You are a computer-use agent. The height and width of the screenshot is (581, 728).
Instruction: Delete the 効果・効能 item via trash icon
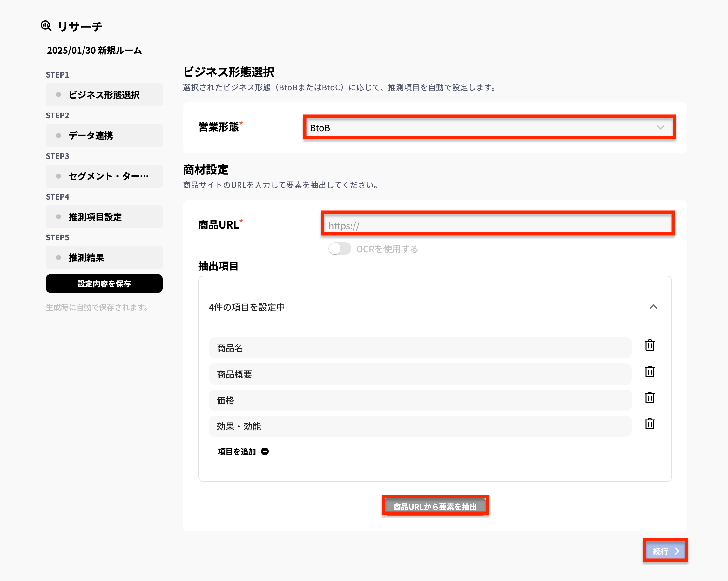pos(650,424)
